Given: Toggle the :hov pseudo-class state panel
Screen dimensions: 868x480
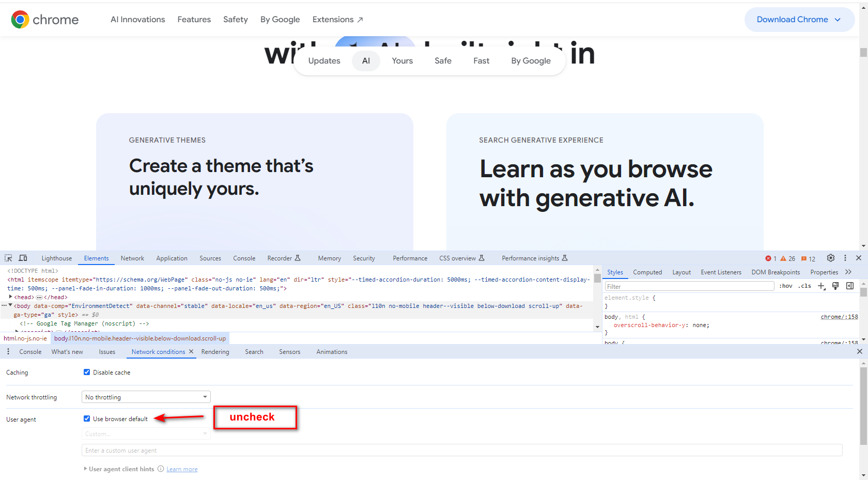Looking at the screenshot, I should point(785,286).
